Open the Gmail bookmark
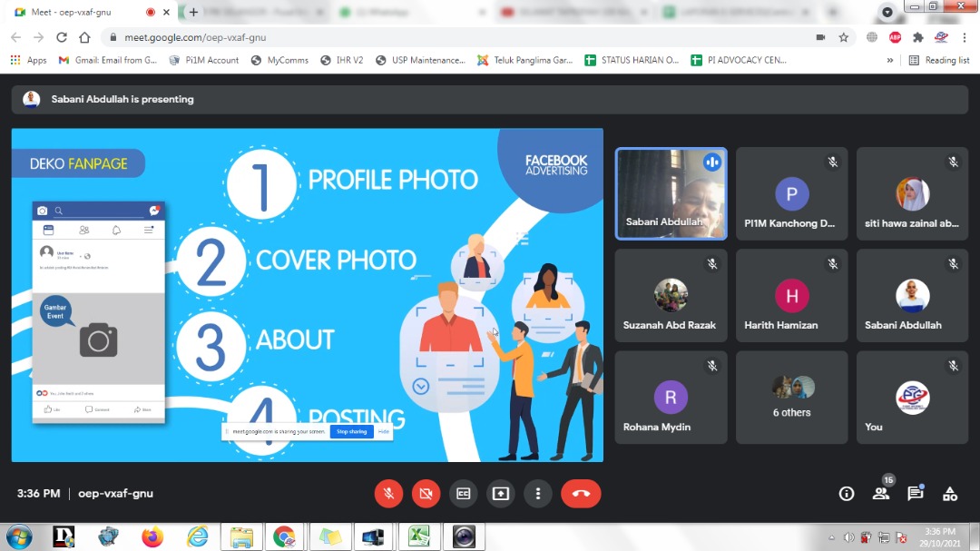980x551 pixels. (107, 60)
